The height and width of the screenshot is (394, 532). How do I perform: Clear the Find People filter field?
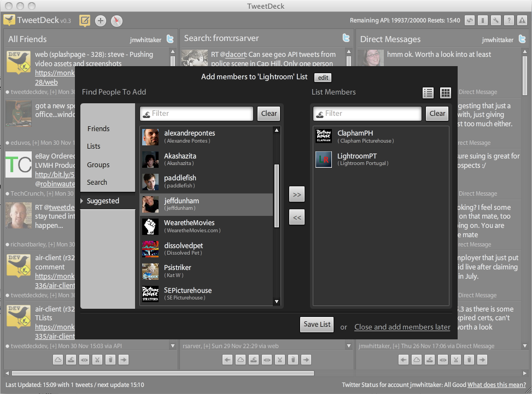268,113
